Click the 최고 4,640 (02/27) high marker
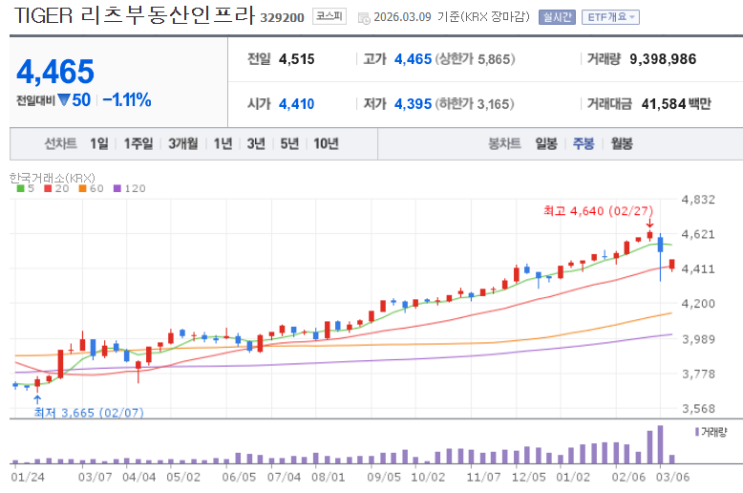Image resolution: width=743 pixels, height=493 pixels. pyautogui.click(x=598, y=210)
